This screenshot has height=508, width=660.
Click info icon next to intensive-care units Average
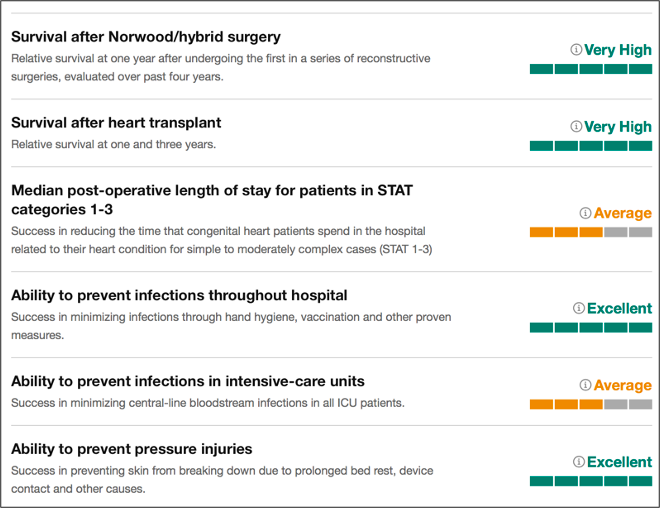[x=585, y=385]
